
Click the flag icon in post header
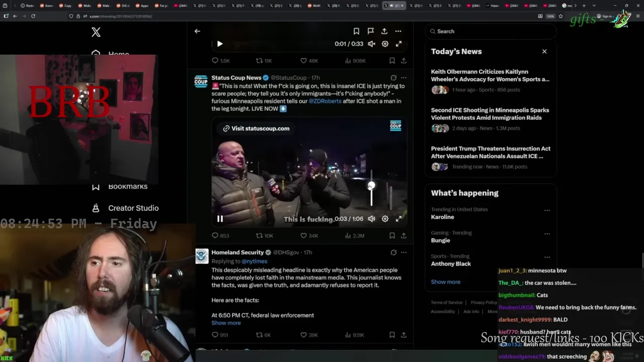pos(370,31)
